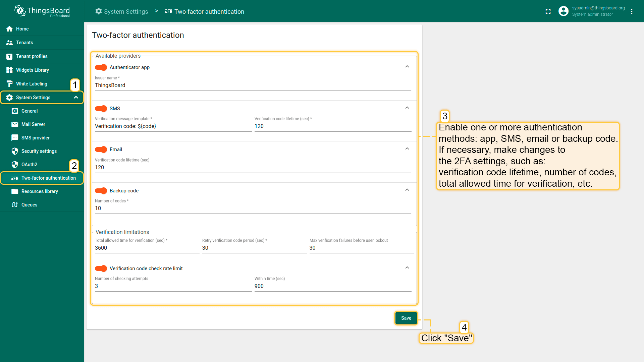Disable the Email provider toggle
This screenshot has width=644, height=362.
(101, 149)
